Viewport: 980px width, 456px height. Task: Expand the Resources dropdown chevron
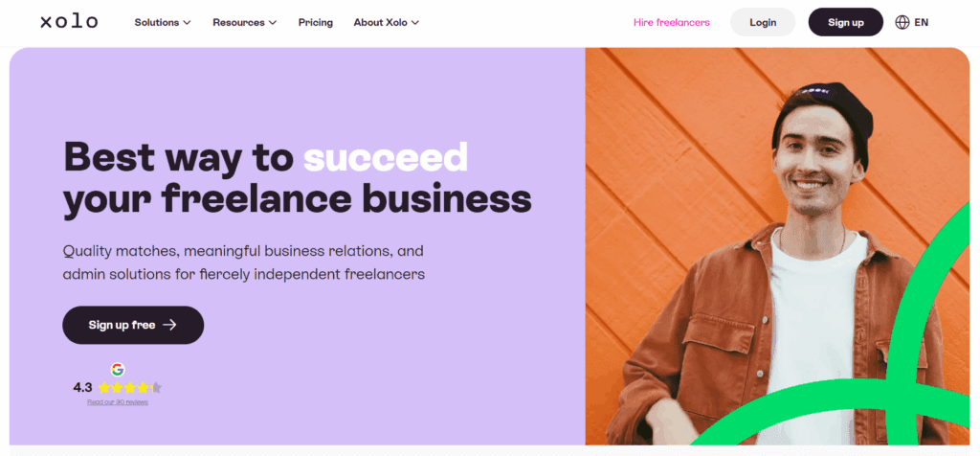pyautogui.click(x=273, y=22)
